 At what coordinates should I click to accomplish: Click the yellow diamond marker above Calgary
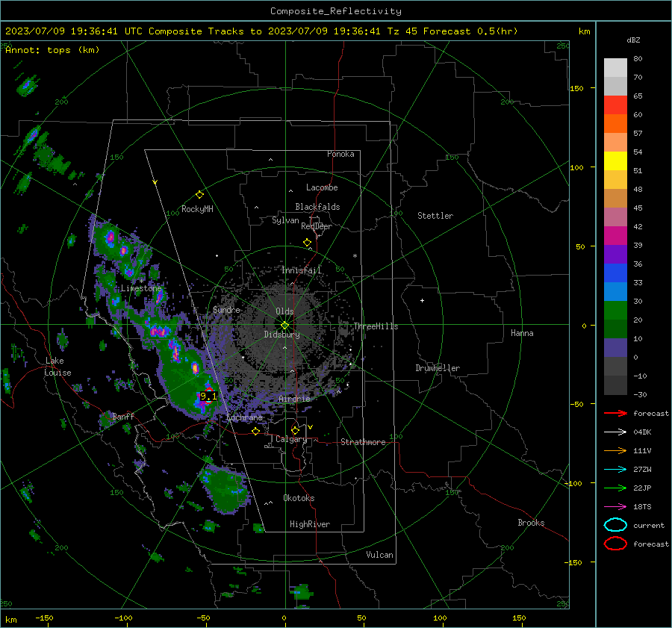coord(295,430)
